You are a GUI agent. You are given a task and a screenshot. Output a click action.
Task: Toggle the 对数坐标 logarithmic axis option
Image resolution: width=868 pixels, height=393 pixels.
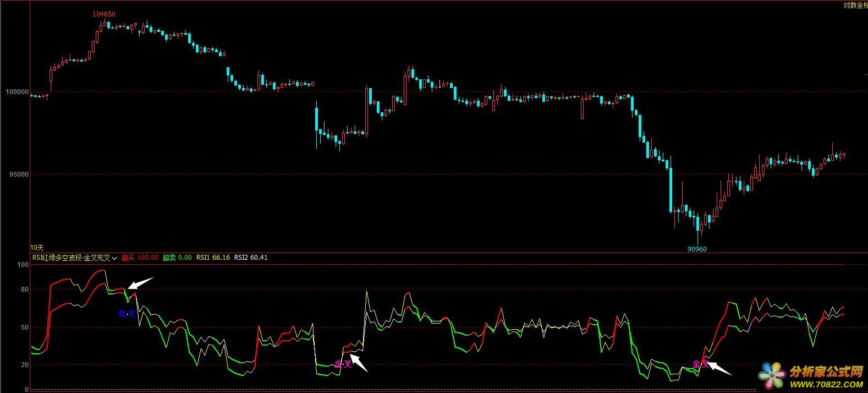[855, 6]
